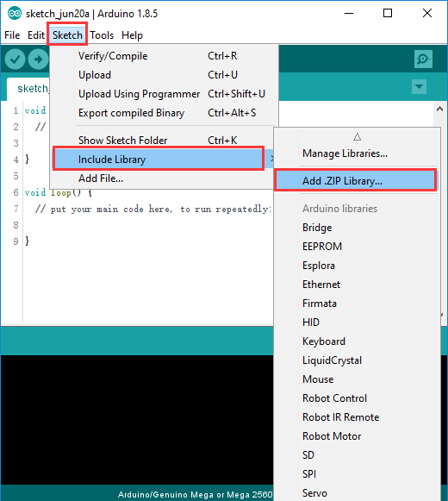The height and width of the screenshot is (501, 448).
Task: Include the Ethernet library
Action: 357,285
